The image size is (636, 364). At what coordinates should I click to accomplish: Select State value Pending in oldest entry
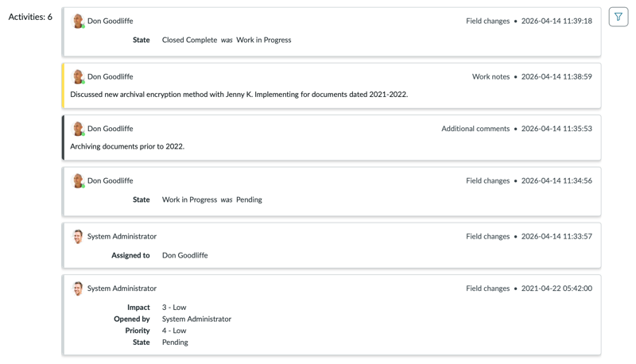pos(175,342)
